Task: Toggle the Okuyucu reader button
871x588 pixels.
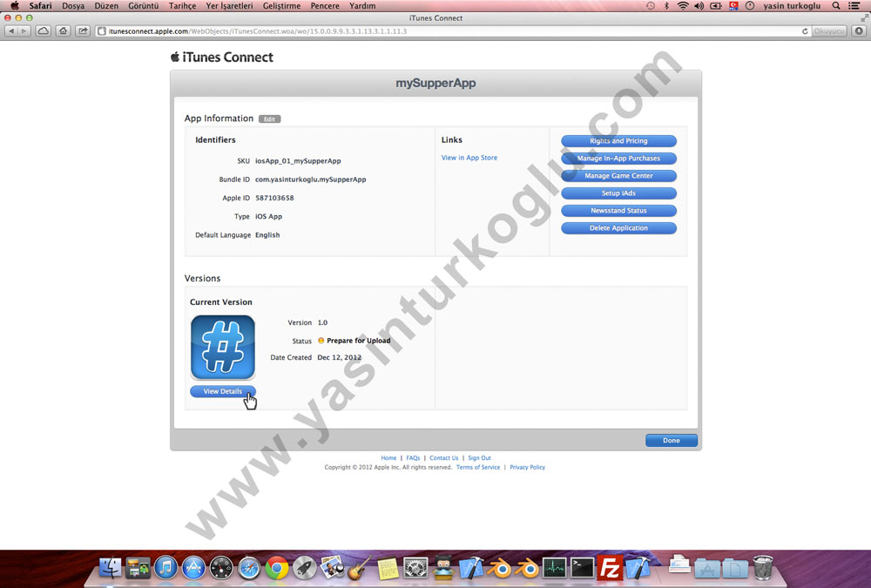Action: (x=828, y=31)
